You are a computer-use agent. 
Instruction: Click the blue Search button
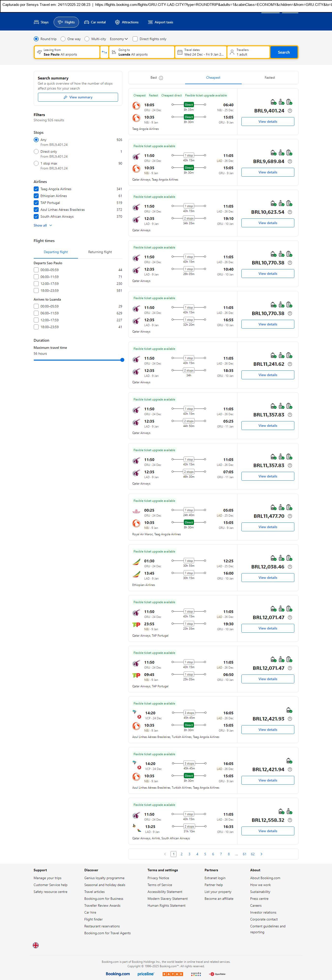pyautogui.click(x=284, y=52)
